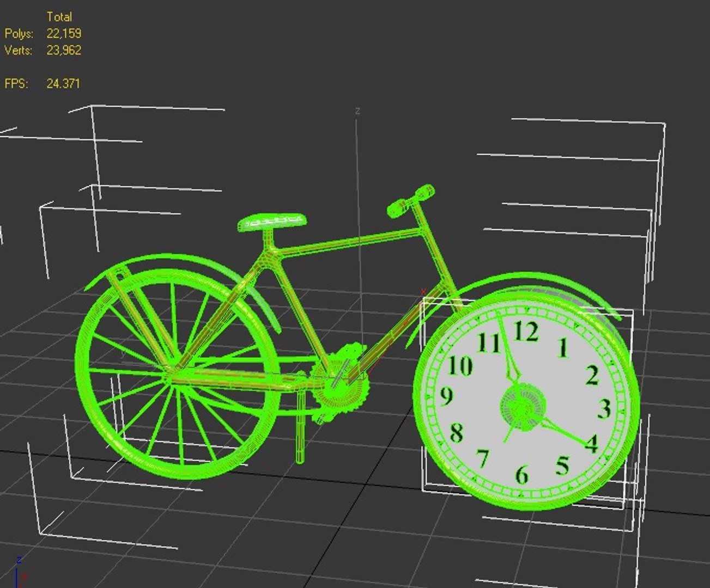Click the axis gizmo in viewport corner
Screen dimensions: 710x588
[x=20, y=572]
